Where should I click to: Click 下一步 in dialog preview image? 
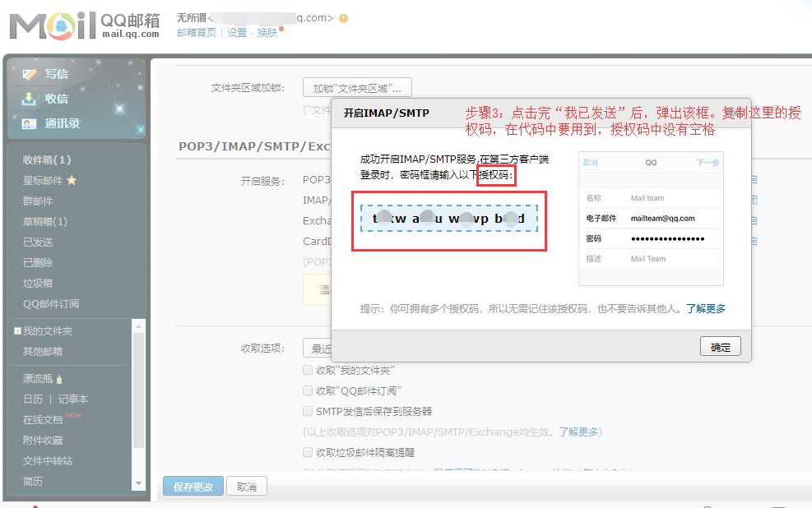coord(708,163)
